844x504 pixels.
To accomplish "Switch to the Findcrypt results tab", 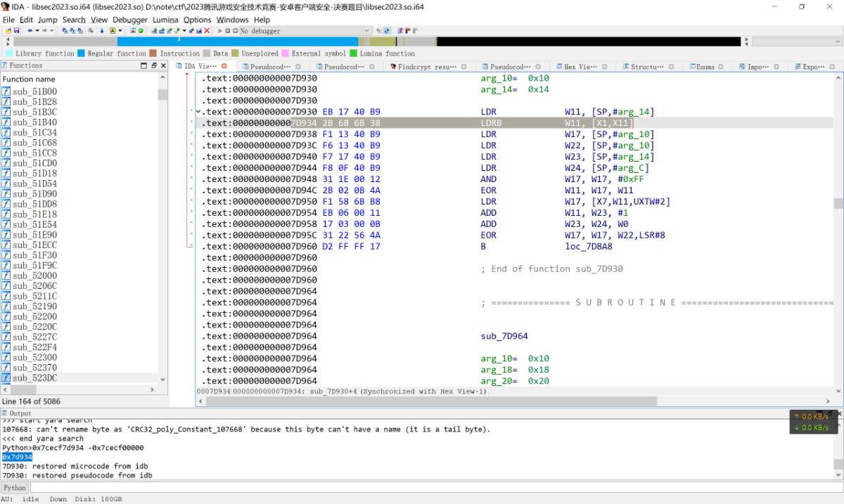I will click(426, 67).
